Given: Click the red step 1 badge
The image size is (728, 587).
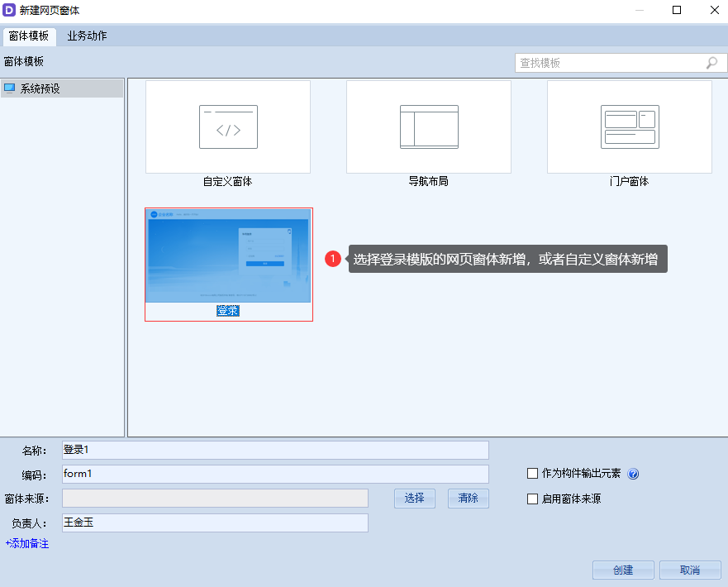Looking at the screenshot, I should 333,259.
